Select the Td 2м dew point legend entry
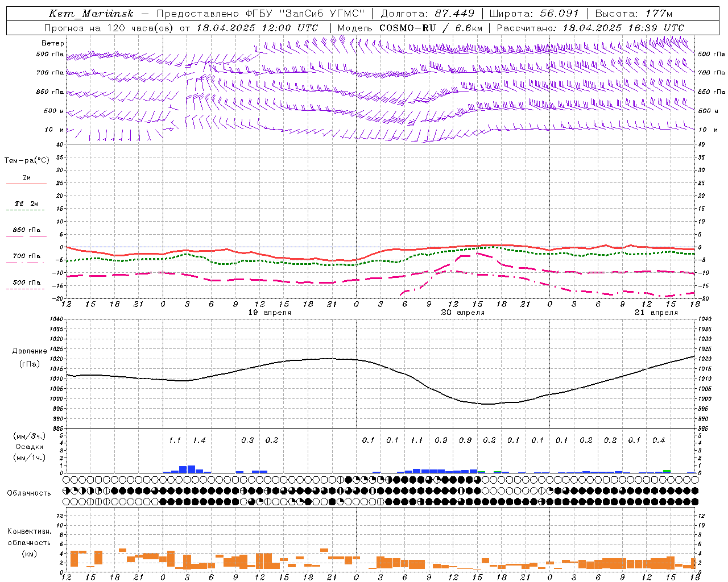The height and width of the screenshot is (582, 728). click(26, 203)
